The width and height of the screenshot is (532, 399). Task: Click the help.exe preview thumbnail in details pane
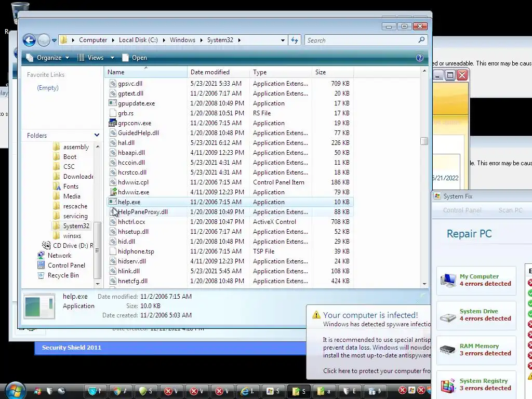39,306
